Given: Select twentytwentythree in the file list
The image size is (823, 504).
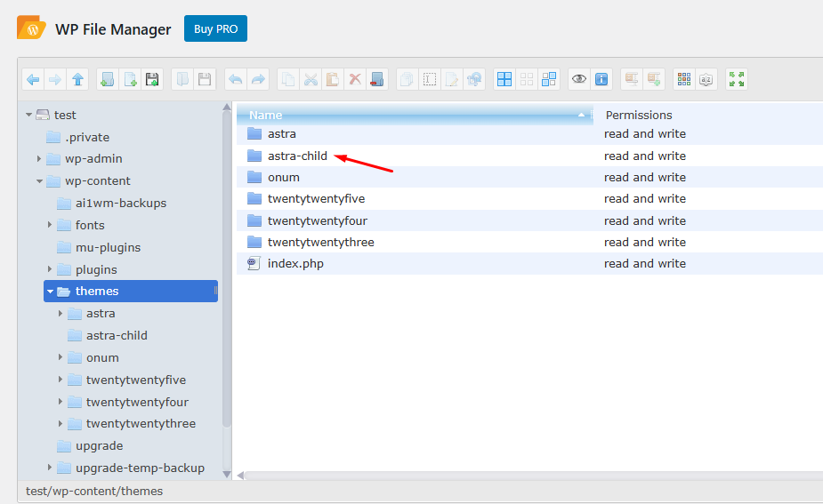Looking at the screenshot, I should coord(529,243).
